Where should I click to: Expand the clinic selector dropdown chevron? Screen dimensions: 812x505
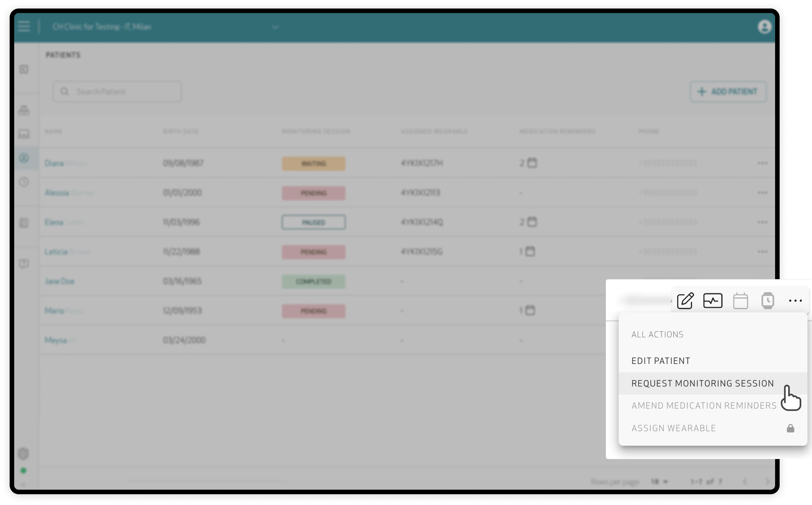[275, 27]
